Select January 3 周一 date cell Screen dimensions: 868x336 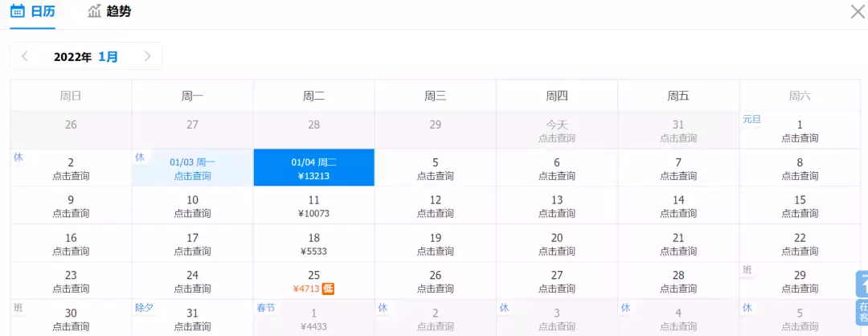pyautogui.click(x=192, y=168)
